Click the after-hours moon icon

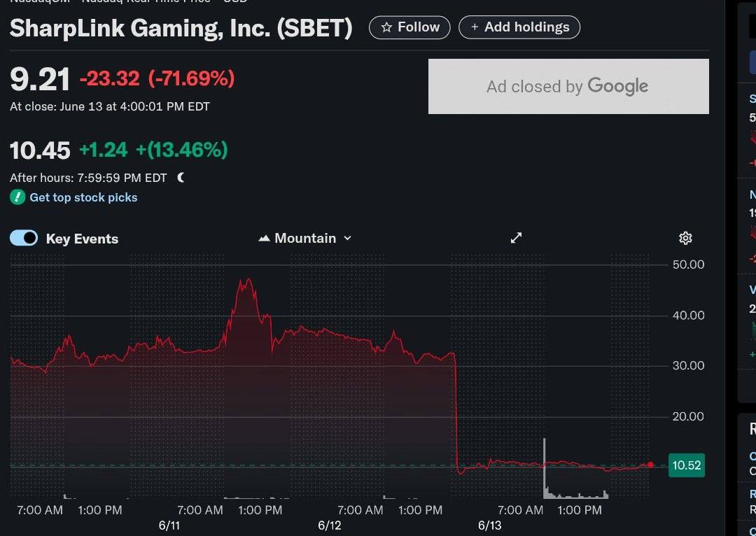pyautogui.click(x=181, y=178)
